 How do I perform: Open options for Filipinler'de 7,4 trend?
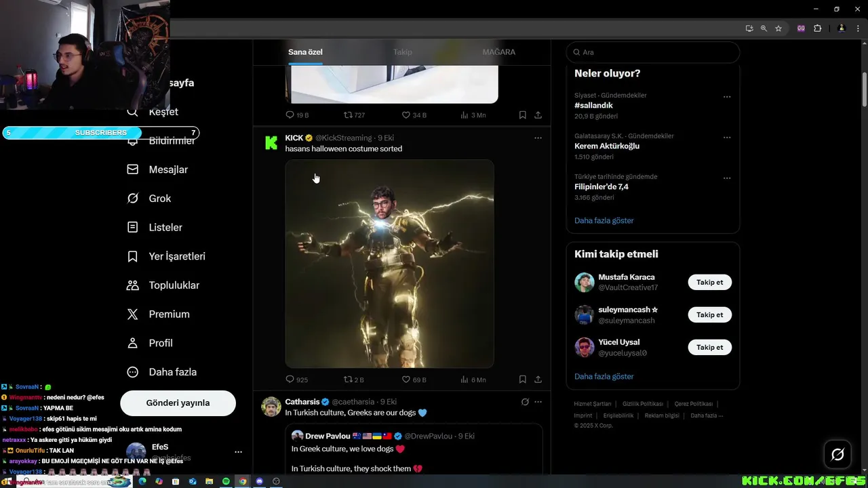[727, 178]
